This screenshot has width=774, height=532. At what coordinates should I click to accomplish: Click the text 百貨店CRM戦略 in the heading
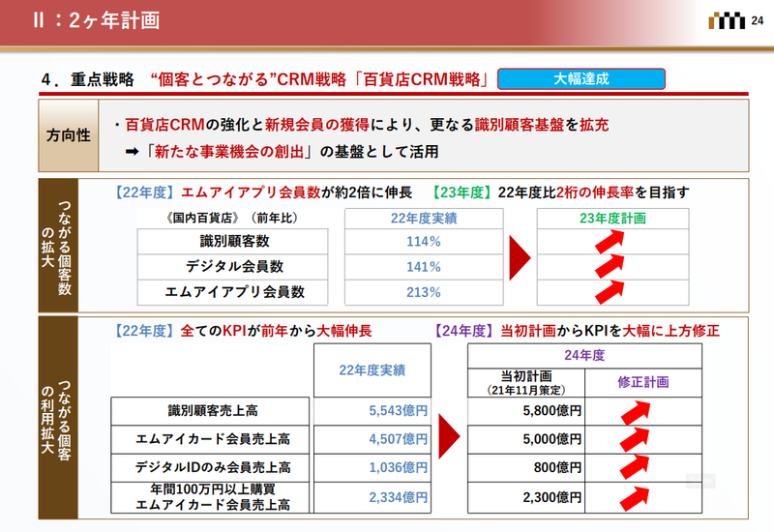click(x=422, y=79)
